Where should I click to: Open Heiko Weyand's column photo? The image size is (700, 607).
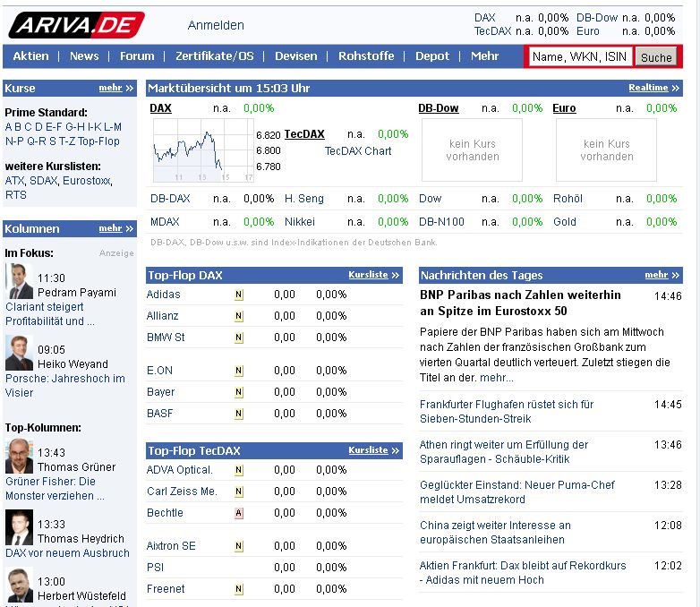(x=19, y=353)
